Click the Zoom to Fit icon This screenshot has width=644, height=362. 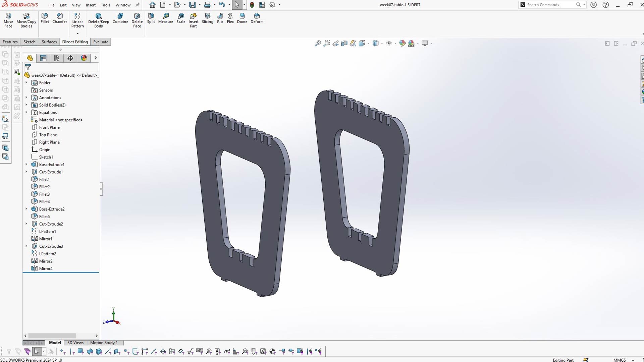pos(318,43)
